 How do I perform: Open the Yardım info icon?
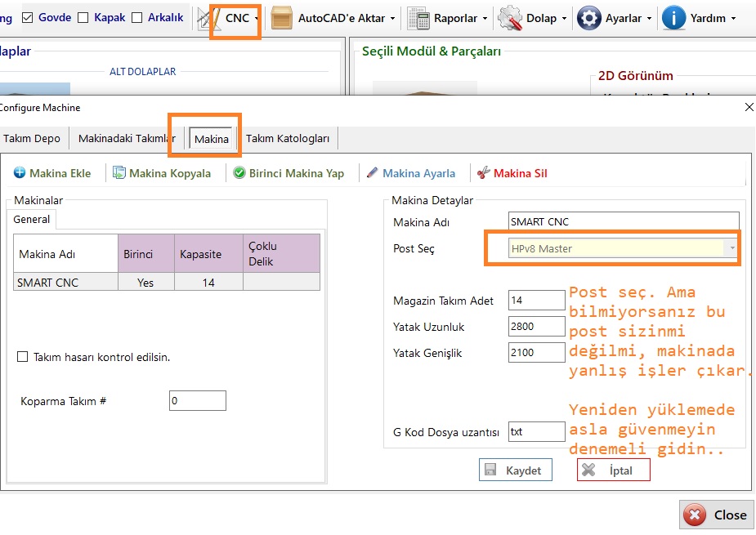pyautogui.click(x=673, y=18)
